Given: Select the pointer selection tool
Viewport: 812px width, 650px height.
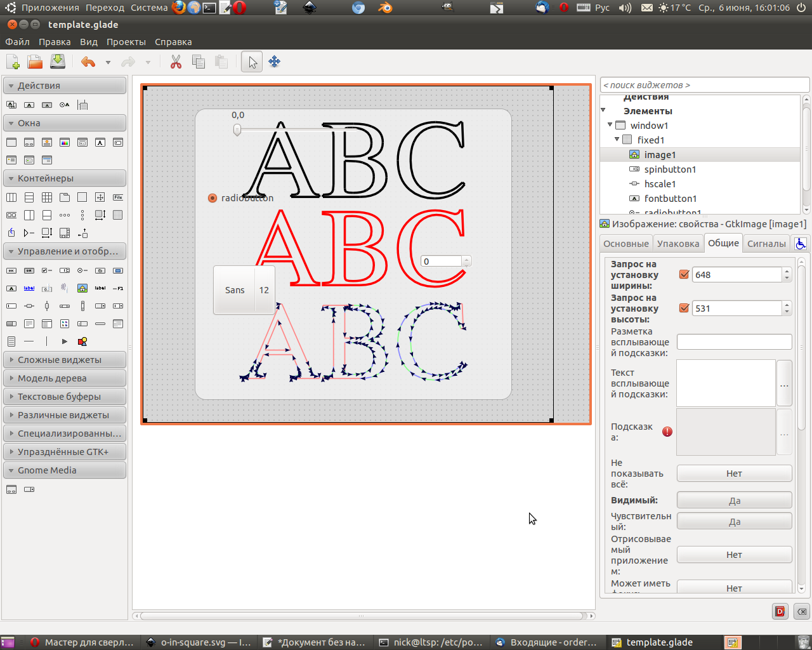Looking at the screenshot, I should (x=252, y=62).
